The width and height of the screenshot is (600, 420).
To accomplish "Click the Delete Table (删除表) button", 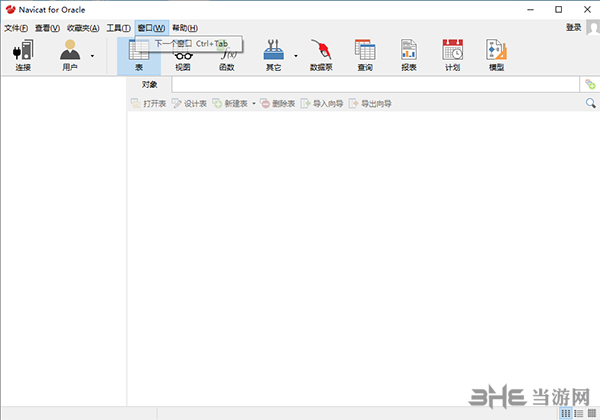I will (278, 103).
